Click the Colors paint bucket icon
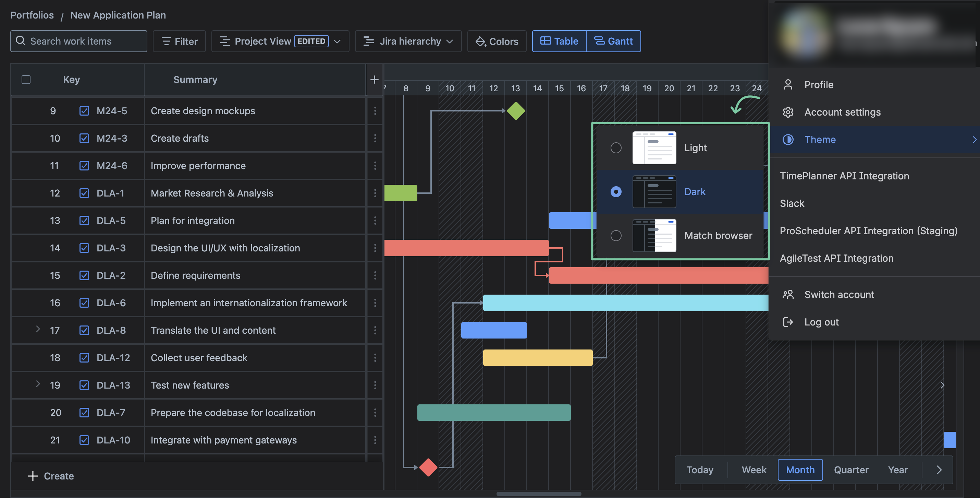 tap(480, 41)
